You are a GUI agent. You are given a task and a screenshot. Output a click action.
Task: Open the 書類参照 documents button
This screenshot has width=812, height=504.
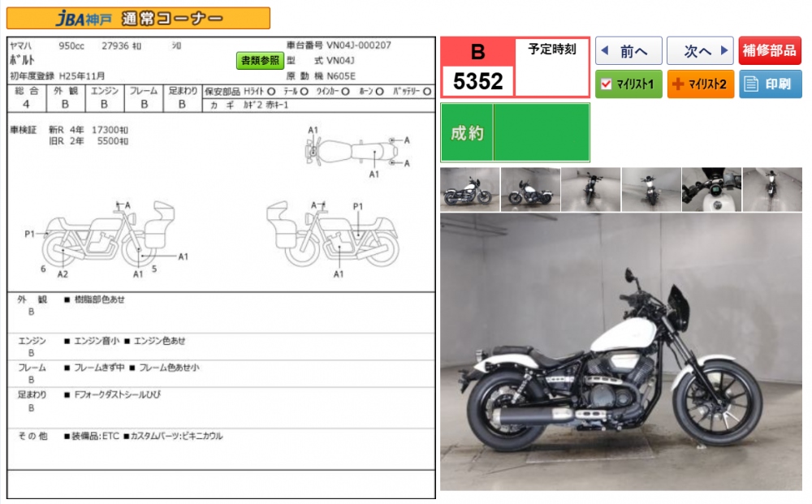click(x=259, y=61)
